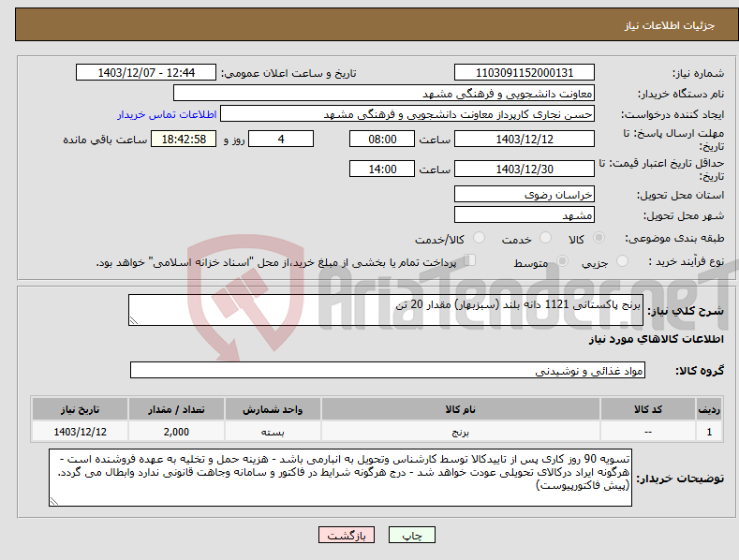Click the general description برنج پاکستانی textarea
The height and width of the screenshot is (560, 739).
[x=386, y=310]
